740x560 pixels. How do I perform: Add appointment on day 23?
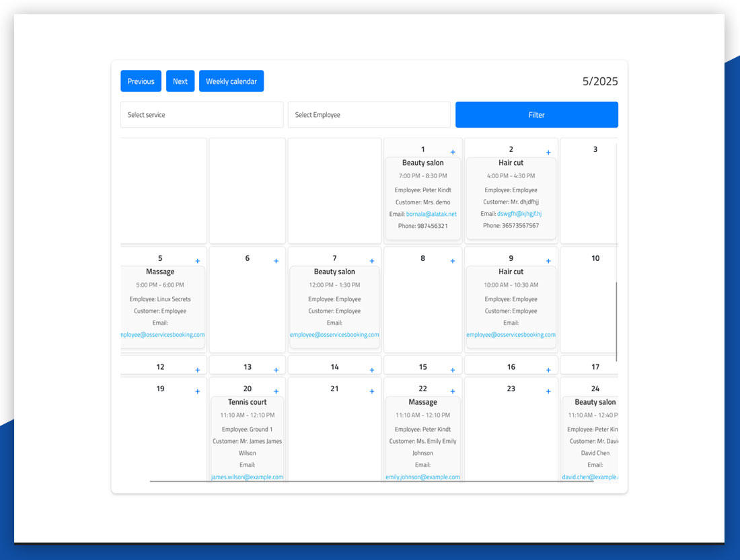pos(548,392)
